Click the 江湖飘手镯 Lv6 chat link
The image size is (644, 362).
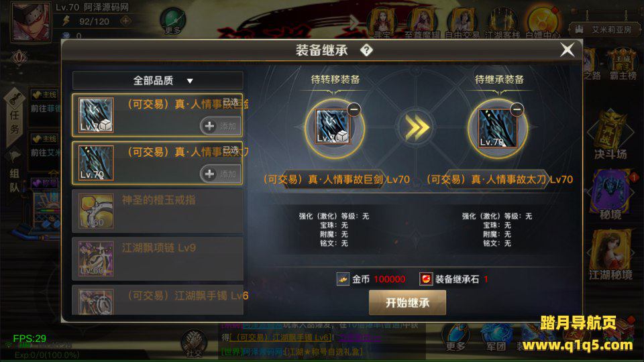(x=282, y=337)
